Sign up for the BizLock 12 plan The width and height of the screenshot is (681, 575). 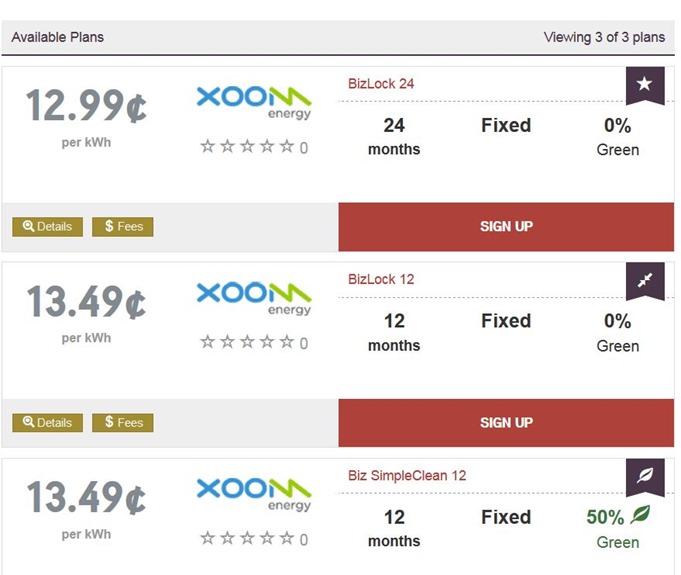(x=506, y=423)
